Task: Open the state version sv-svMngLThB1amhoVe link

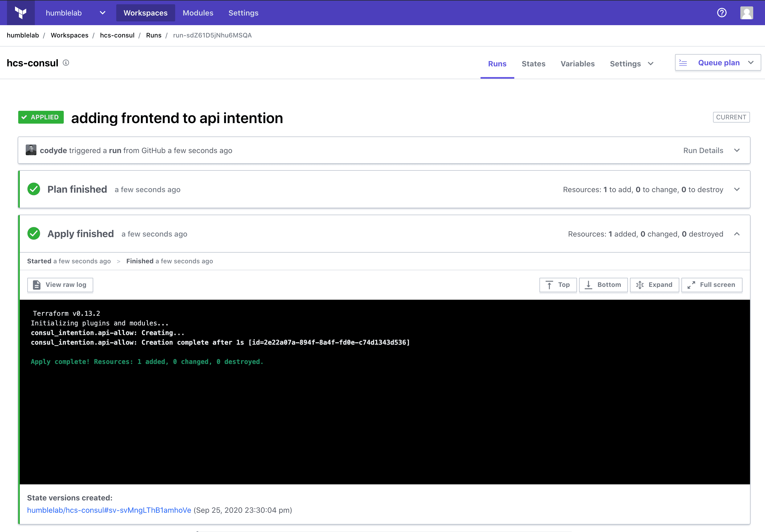Action: pos(109,510)
